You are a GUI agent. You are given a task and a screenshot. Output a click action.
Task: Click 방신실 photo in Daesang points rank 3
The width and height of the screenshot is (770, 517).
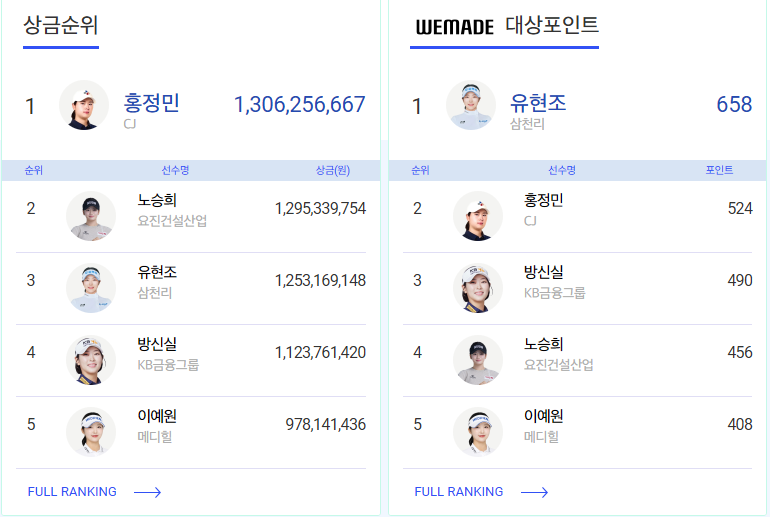pos(478,288)
